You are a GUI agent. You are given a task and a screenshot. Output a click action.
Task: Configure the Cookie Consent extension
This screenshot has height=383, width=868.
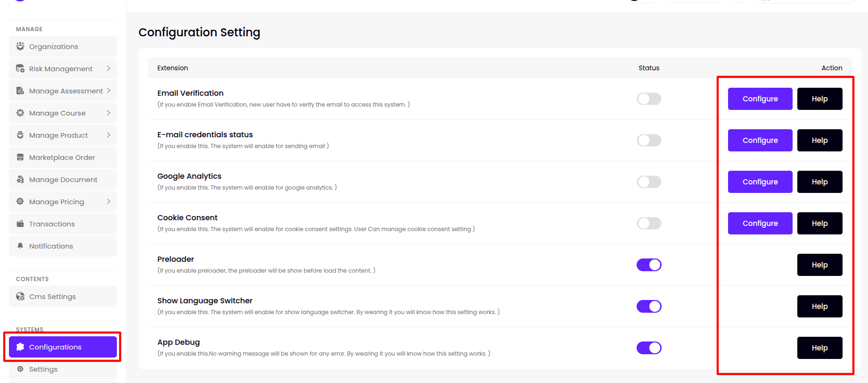pos(760,223)
